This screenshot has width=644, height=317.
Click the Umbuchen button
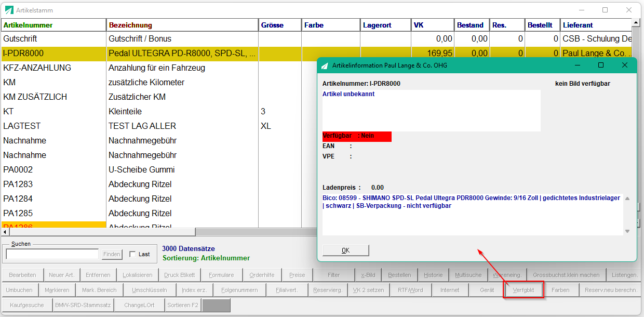click(x=19, y=290)
